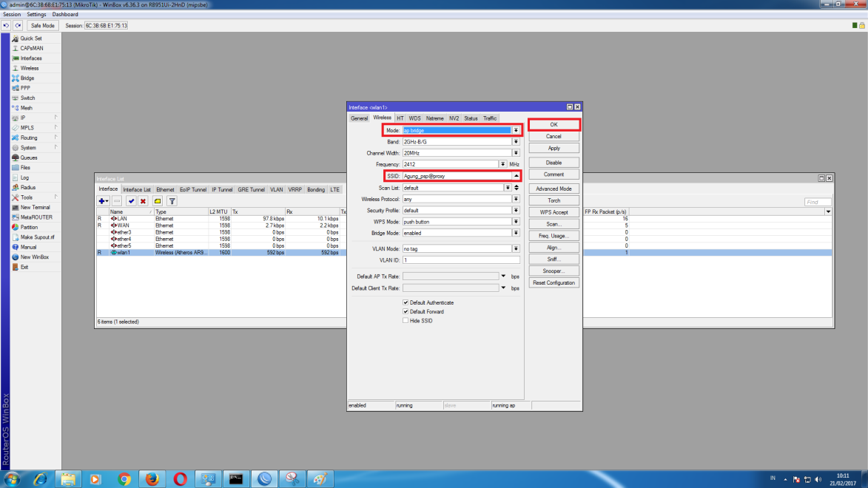Open Windows Start menu
868x488 pixels.
click(12, 479)
